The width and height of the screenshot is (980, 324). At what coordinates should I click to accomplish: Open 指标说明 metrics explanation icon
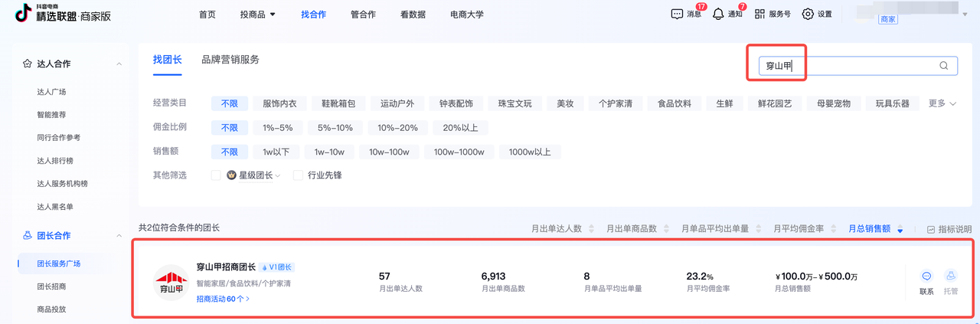click(x=931, y=229)
